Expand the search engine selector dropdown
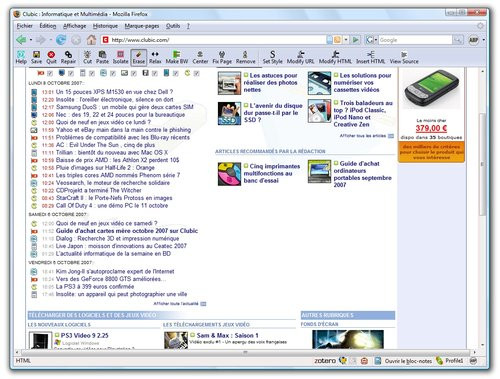 (376, 40)
